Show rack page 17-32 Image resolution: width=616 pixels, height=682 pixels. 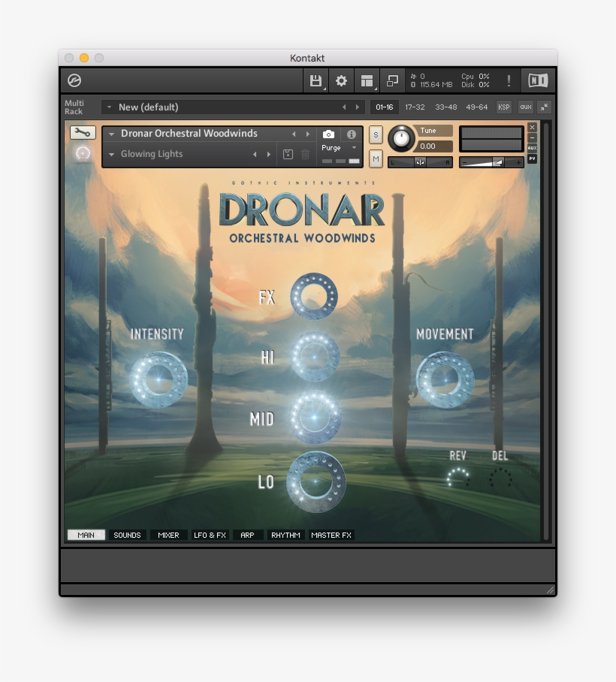click(x=415, y=107)
